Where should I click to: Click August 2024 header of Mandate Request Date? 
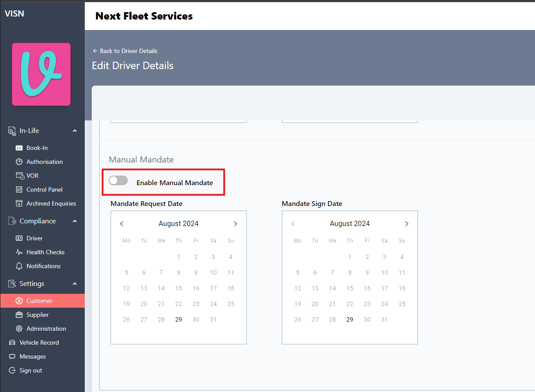pyautogui.click(x=179, y=224)
